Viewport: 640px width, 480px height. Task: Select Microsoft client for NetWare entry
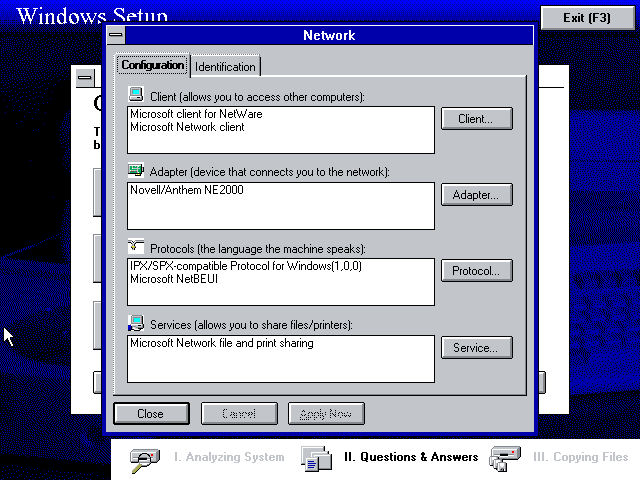280,114
